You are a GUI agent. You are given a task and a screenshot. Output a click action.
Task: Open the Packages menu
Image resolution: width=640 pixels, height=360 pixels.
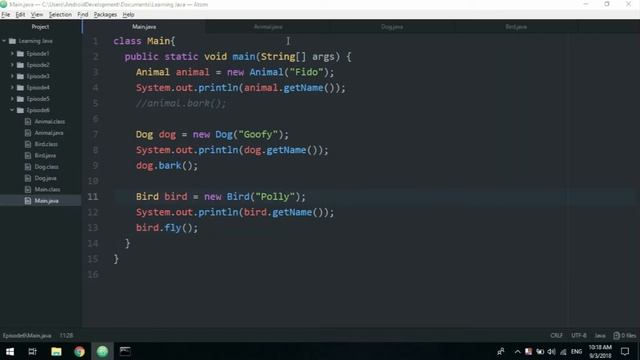coord(105,14)
